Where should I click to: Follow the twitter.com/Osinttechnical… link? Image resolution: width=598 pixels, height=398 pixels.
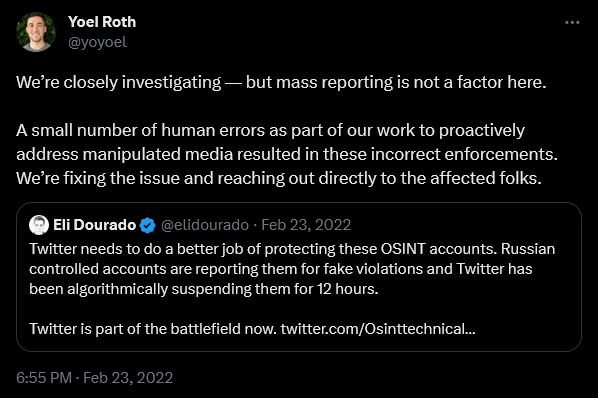(378, 329)
